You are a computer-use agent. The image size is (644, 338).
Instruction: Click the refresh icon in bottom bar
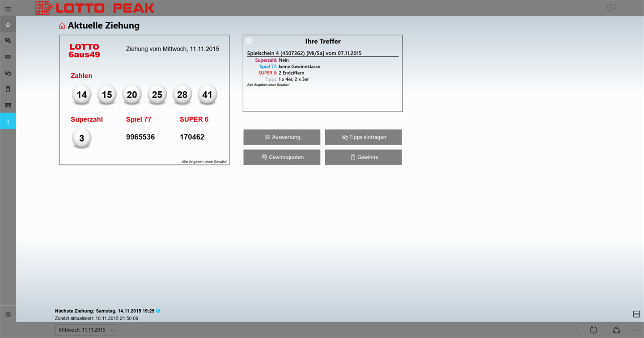[593, 330]
